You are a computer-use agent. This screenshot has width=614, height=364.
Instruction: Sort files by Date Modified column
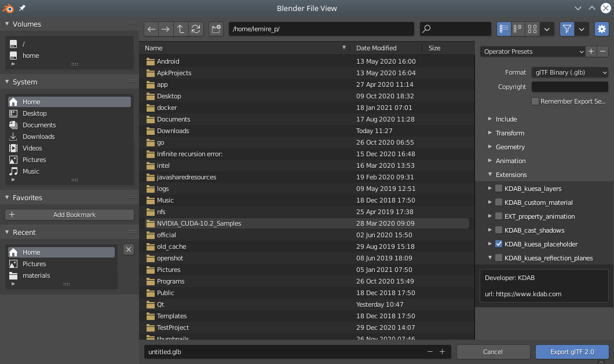click(x=386, y=48)
